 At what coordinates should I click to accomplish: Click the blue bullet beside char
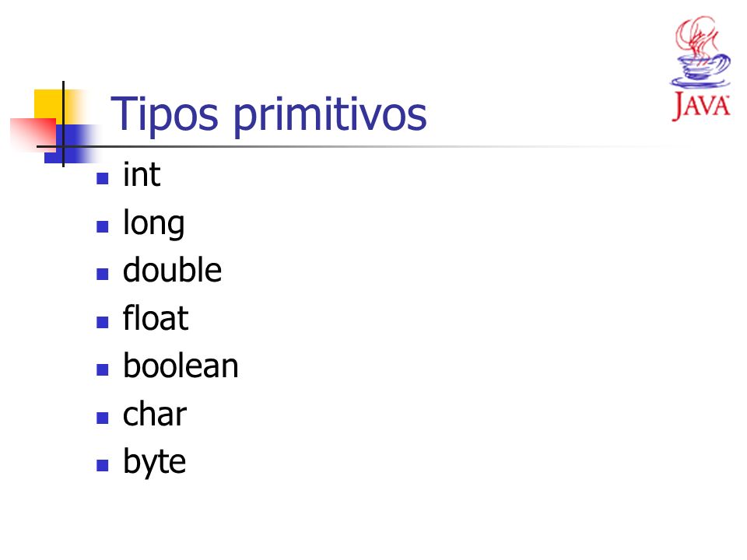[x=103, y=418]
